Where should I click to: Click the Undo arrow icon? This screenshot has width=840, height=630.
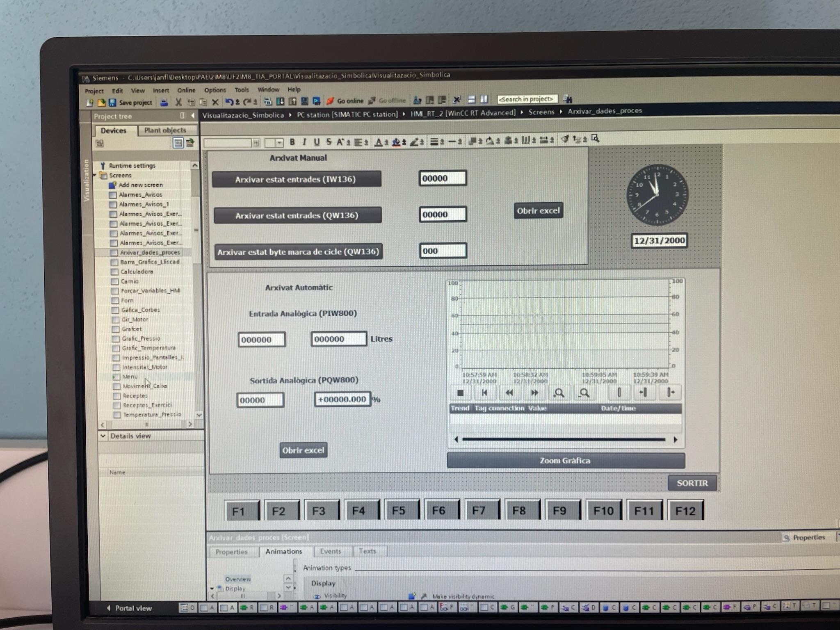229,102
